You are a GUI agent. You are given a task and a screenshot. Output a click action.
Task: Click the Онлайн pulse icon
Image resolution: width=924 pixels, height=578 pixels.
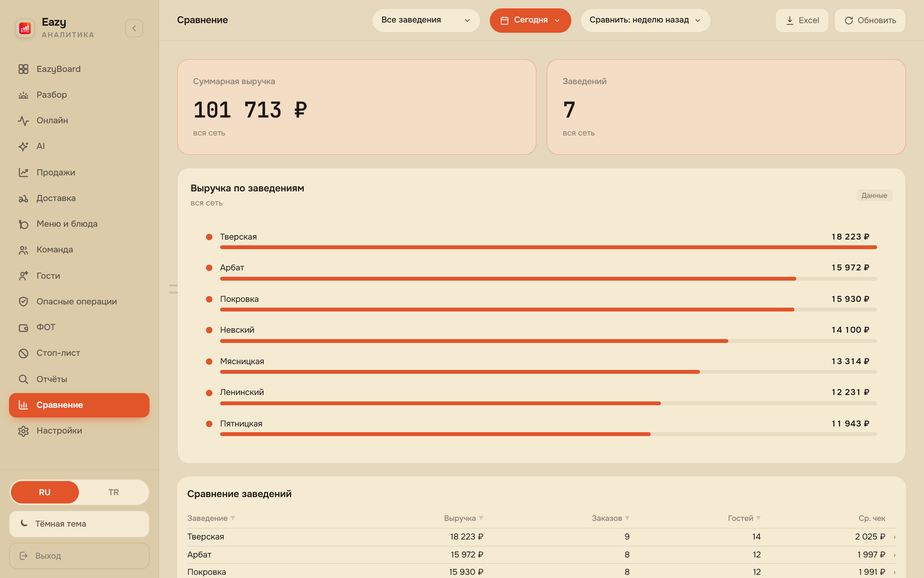(23, 120)
